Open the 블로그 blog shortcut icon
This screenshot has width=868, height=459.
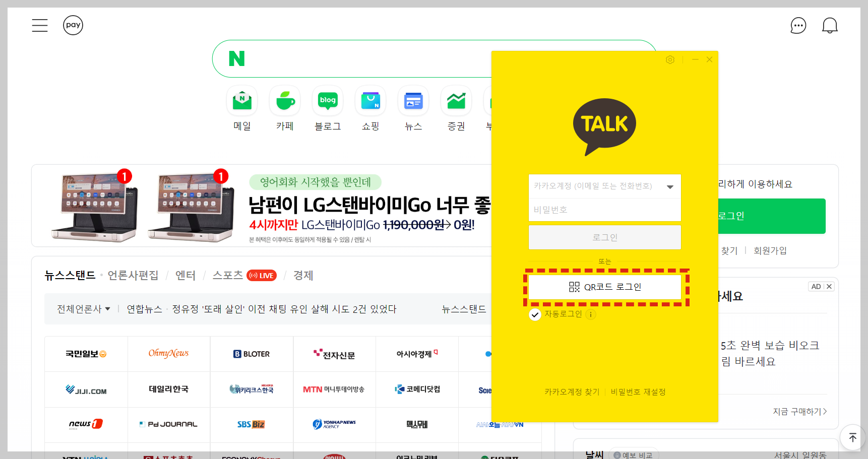point(328,100)
